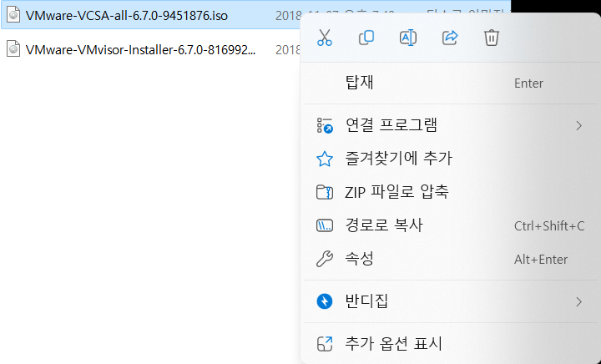Click the wrench properties icon
This screenshot has width=601, height=364.
(325, 259)
